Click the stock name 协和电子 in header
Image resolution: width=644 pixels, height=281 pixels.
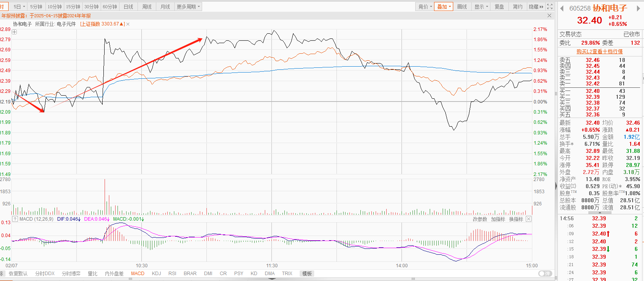coord(610,8)
